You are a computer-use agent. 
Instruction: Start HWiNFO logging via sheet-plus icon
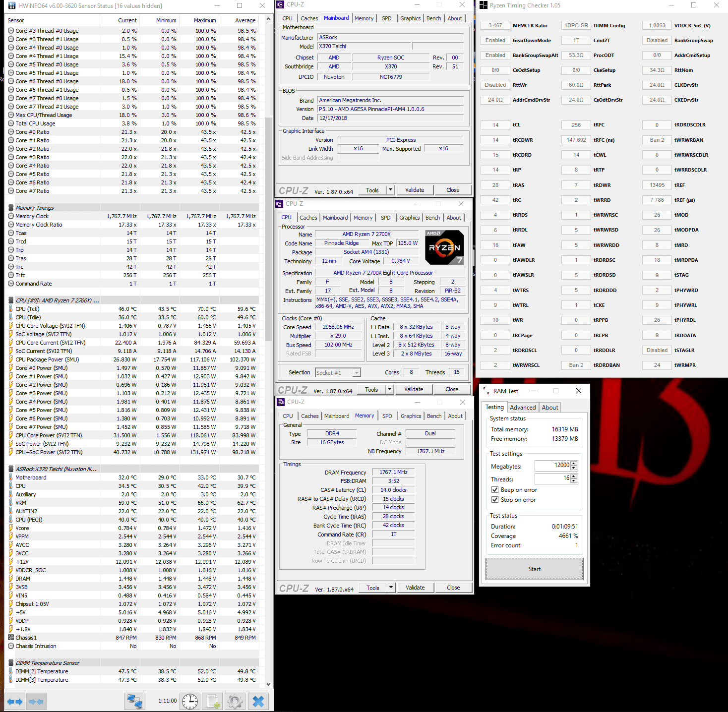pyautogui.click(x=213, y=701)
